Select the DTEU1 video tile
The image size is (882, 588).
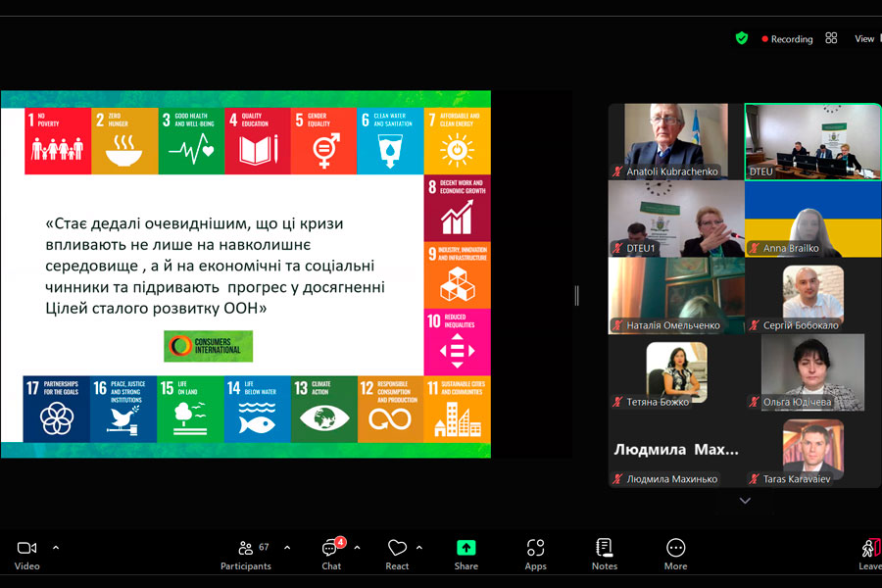point(676,219)
